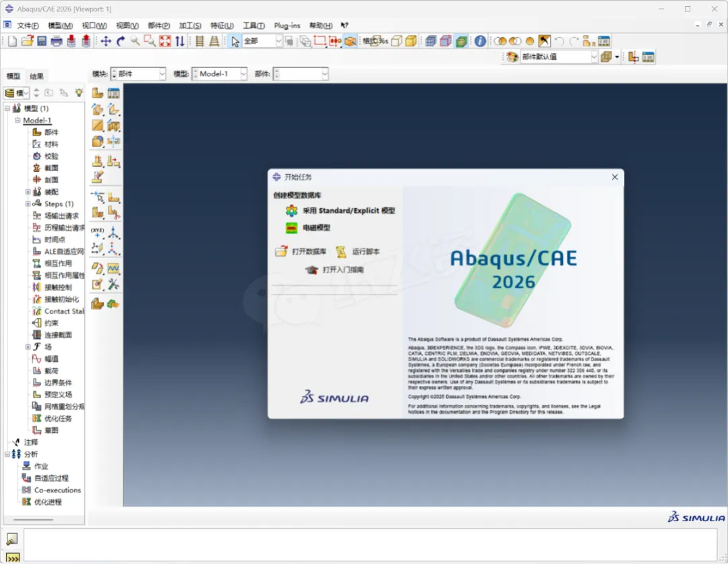This screenshot has width=728, height=564.
Task: Switch to the 结果 tab
Action: pyautogui.click(x=36, y=77)
